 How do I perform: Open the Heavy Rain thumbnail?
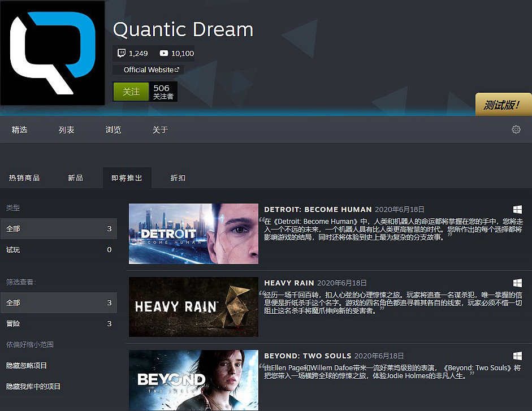(x=193, y=307)
